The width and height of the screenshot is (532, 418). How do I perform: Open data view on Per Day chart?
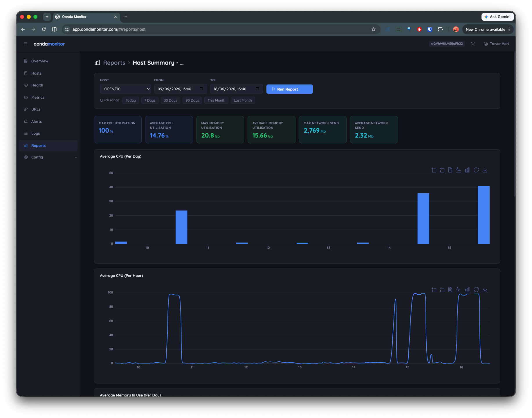pos(450,170)
